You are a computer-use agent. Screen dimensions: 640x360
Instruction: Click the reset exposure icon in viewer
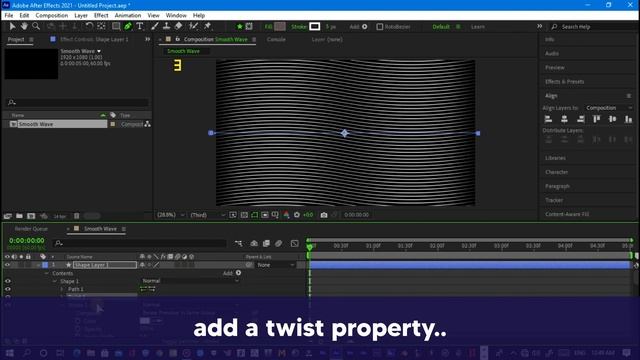297,215
